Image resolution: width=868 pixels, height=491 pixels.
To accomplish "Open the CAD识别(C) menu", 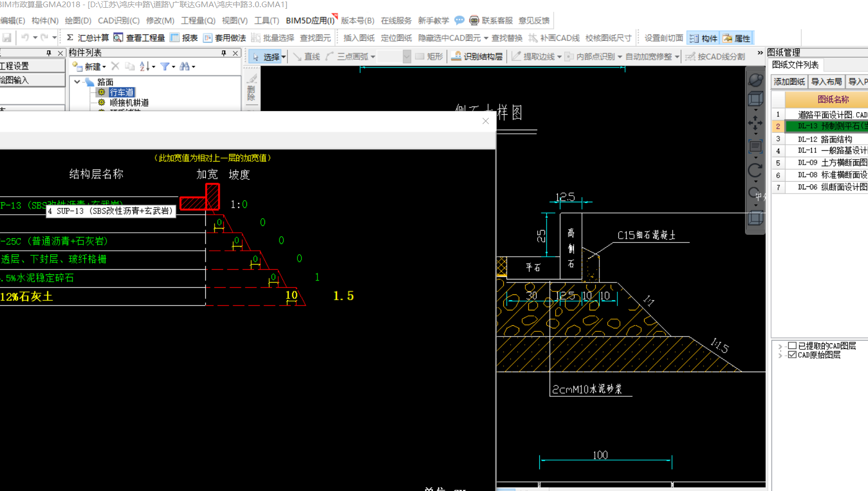I will click(118, 21).
